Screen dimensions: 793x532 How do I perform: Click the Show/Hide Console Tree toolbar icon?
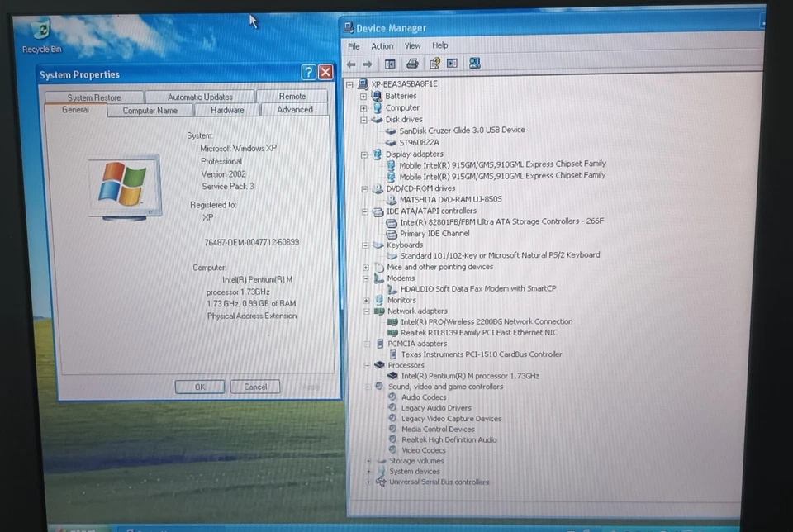pyautogui.click(x=390, y=64)
